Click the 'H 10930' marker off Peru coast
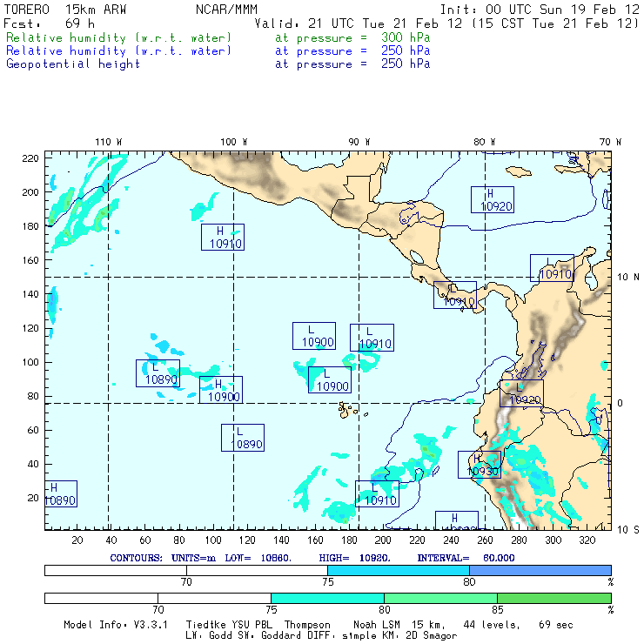 480,465
